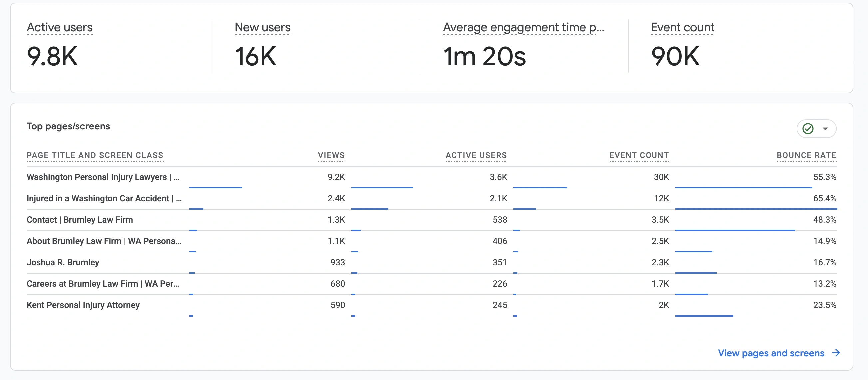The width and height of the screenshot is (868, 380).
Task: Click the 13.2% bounce rate cell
Action: (824, 284)
